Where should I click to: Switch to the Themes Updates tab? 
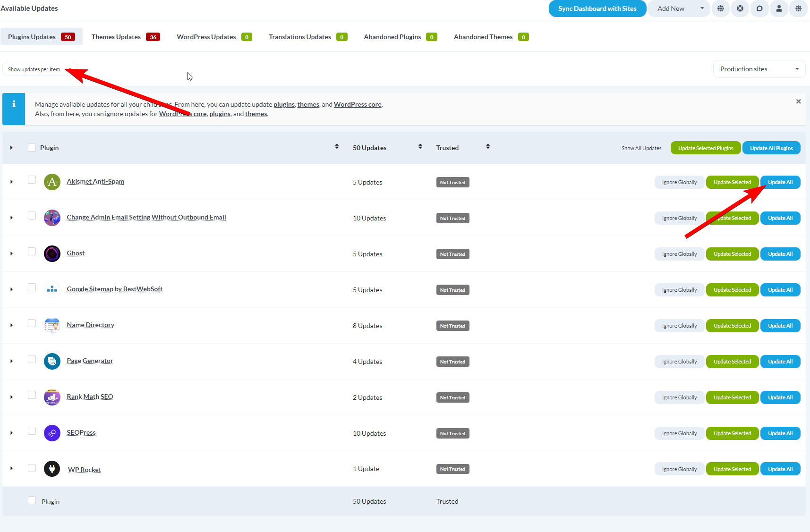116,36
